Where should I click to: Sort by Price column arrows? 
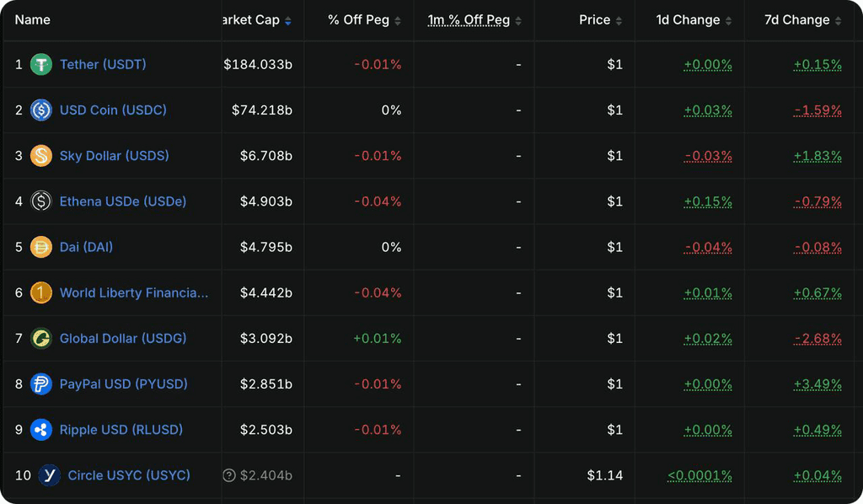tap(619, 21)
